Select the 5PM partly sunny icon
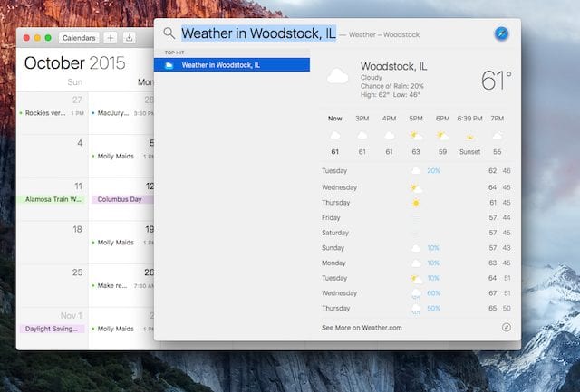 pos(416,136)
